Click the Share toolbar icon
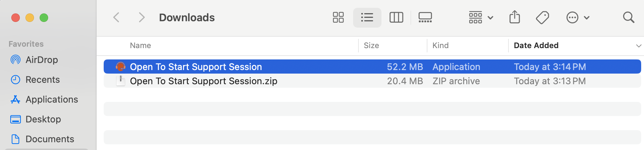The height and width of the screenshot is (150, 644). [x=514, y=17]
